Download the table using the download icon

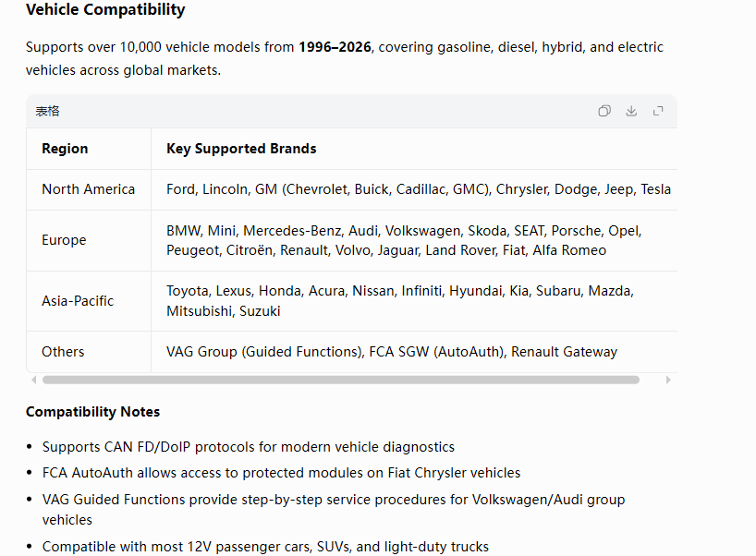tap(631, 111)
